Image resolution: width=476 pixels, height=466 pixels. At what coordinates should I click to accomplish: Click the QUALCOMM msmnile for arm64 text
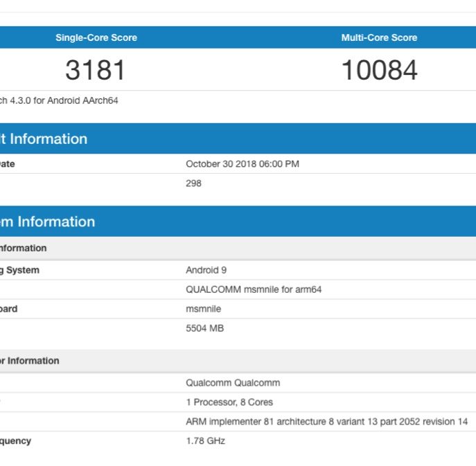pos(254,289)
